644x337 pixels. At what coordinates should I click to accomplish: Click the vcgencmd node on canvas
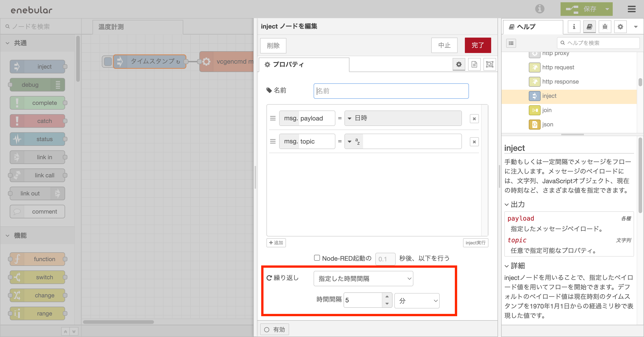coord(227,61)
